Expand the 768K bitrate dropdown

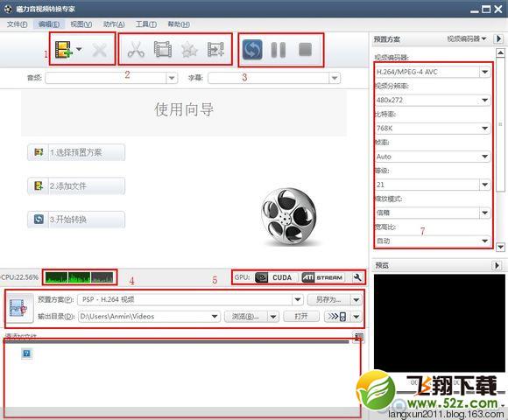point(484,128)
